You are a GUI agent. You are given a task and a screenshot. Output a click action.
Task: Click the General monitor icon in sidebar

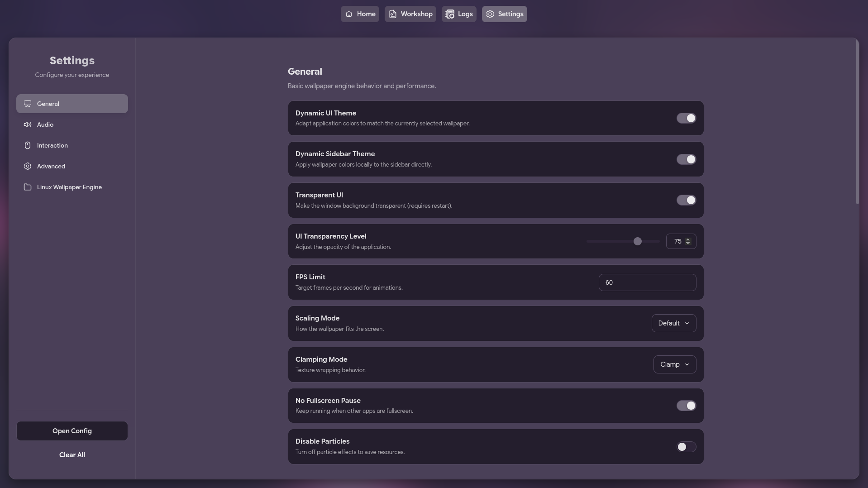click(x=28, y=104)
